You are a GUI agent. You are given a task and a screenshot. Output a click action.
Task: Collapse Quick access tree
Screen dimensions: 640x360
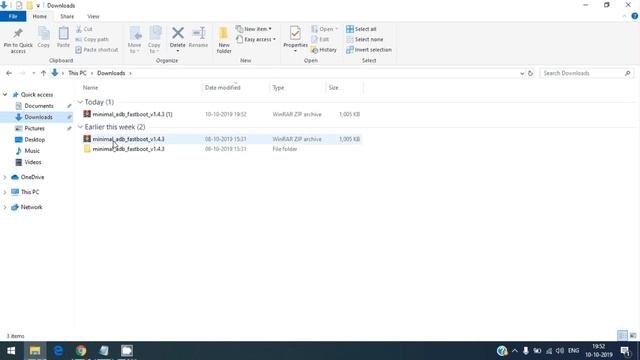click(5, 95)
